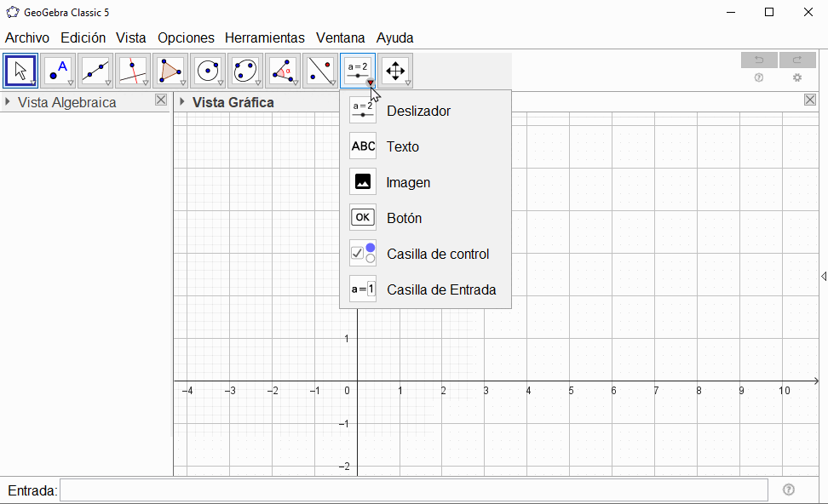Select the Polygon tool
The width and height of the screenshot is (828, 504).
coord(170,71)
